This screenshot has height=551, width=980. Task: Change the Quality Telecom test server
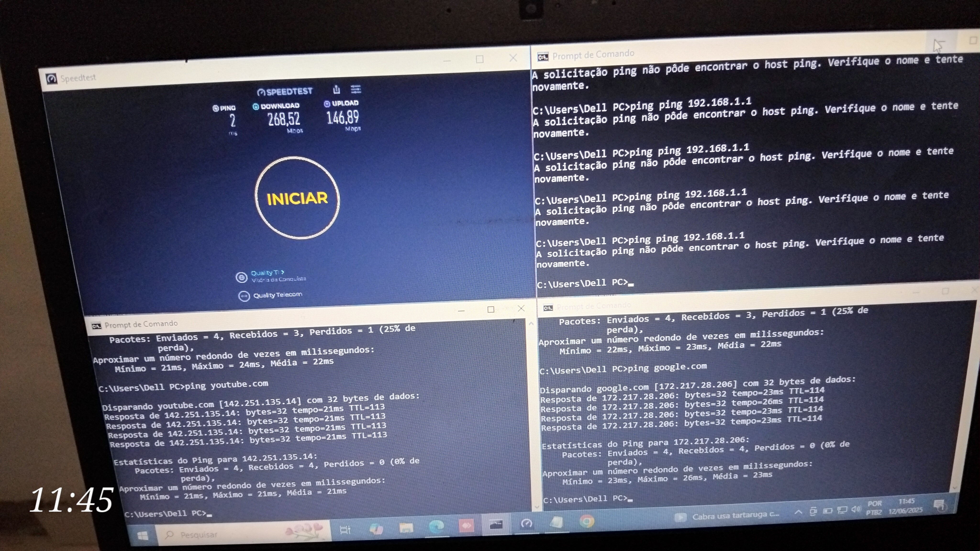click(267, 273)
